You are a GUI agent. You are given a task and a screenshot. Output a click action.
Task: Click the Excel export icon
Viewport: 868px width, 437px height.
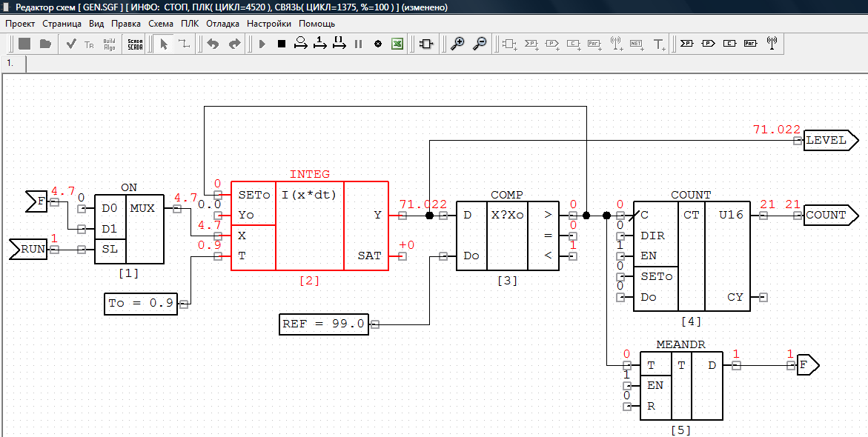[397, 44]
